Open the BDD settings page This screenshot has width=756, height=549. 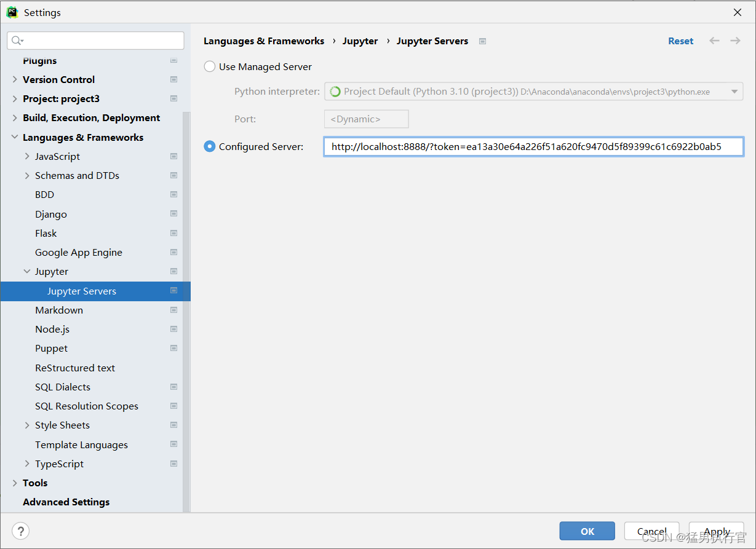click(x=44, y=194)
